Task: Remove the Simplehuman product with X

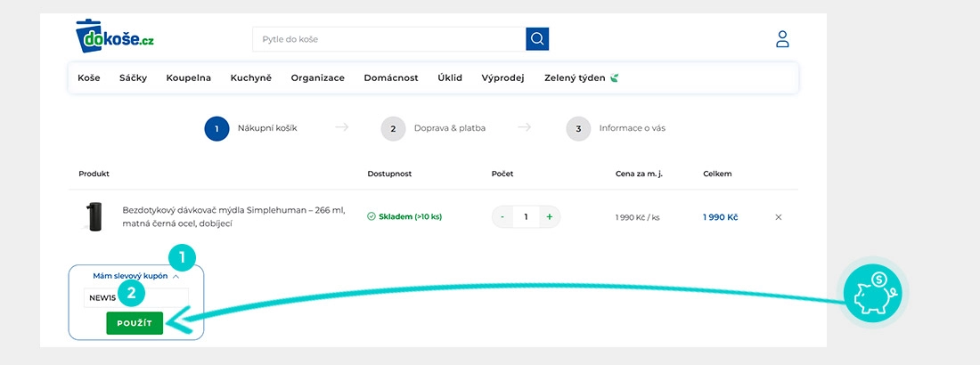Action: [x=778, y=217]
